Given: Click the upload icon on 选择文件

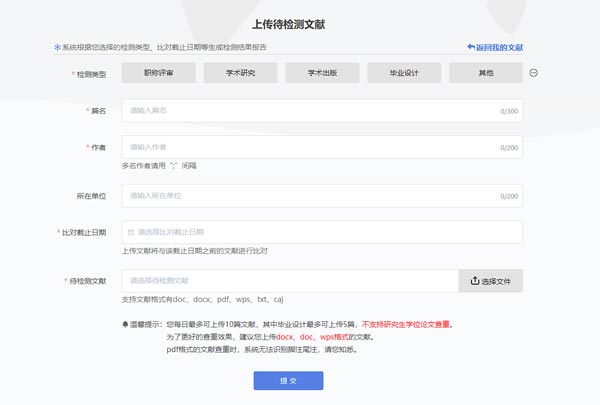Looking at the screenshot, I should point(474,281).
